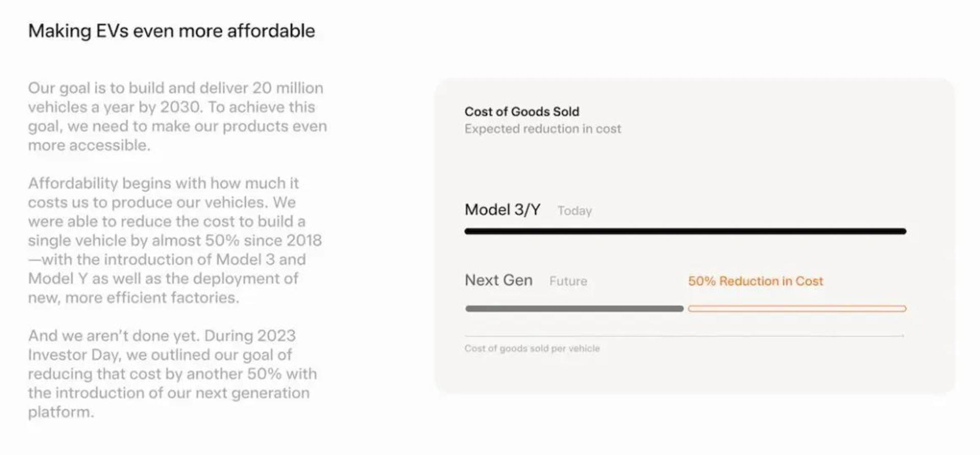Click the orange outlined reduction bar

click(797, 309)
